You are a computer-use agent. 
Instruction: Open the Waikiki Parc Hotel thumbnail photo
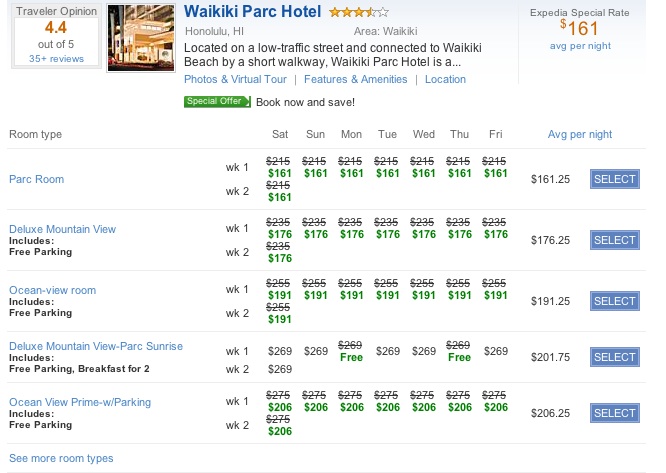click(141, 38)
